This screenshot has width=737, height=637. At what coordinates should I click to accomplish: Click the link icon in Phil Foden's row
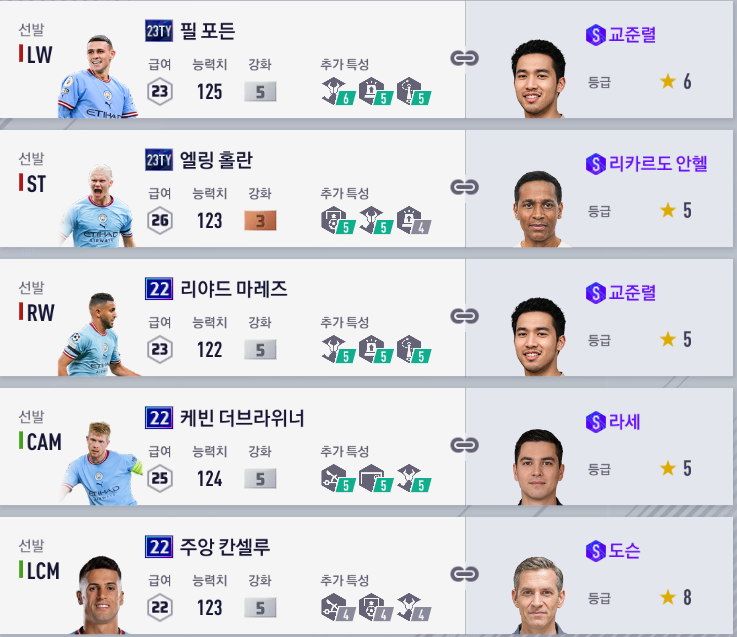point(464,58)
